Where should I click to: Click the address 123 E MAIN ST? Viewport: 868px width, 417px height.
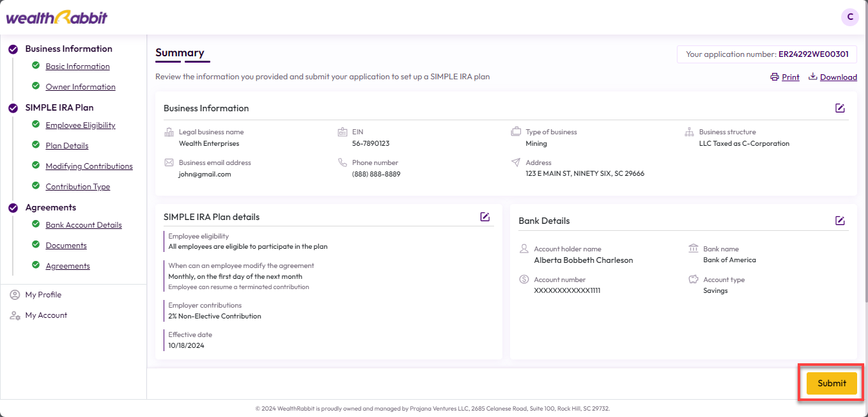585,174
